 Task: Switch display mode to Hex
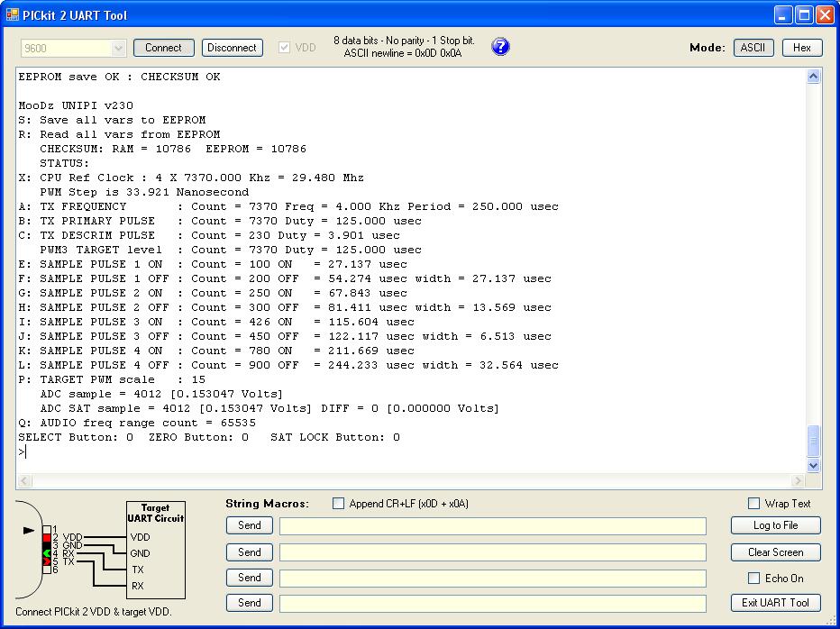801,48
